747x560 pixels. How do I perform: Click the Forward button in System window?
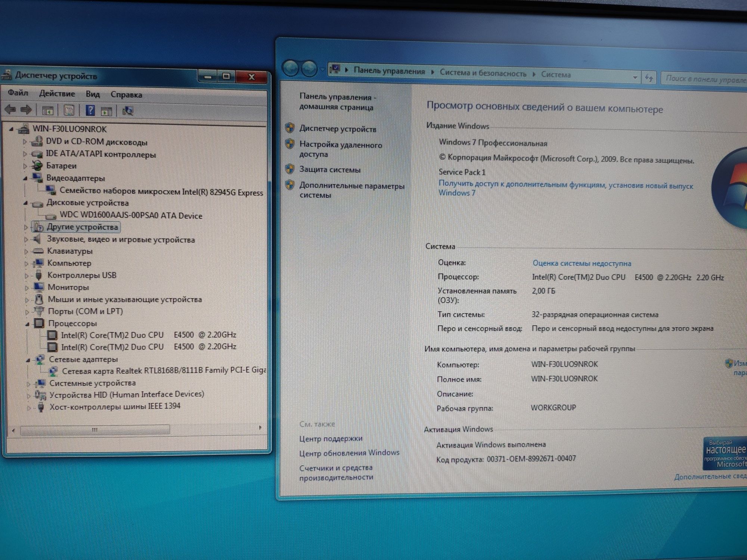click(309, 69)
